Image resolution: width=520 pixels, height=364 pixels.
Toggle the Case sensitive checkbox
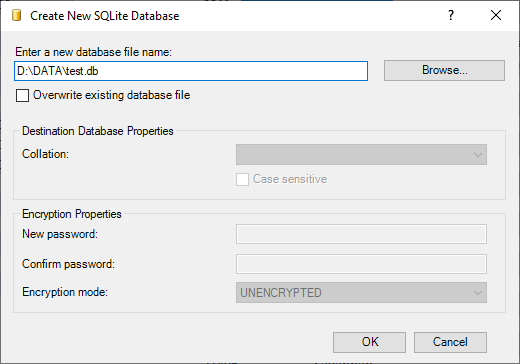pos(242,179)
